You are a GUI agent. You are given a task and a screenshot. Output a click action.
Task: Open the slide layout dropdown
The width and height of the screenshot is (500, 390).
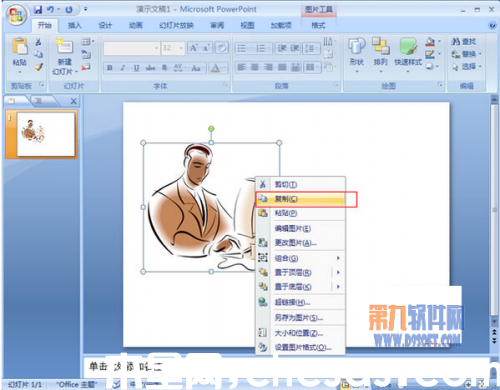tap(87, 42)
